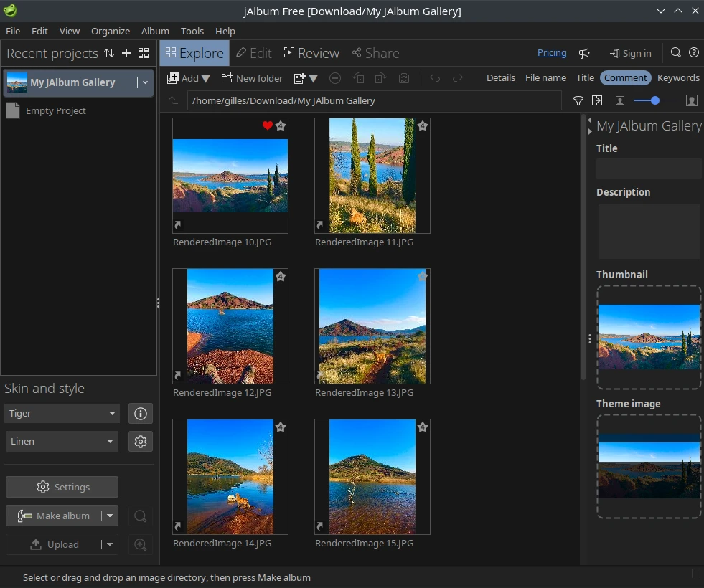Click the filter funnel icon
The height and width of the screenshot is (588, 704).
pyautogui.click(x=578, y=101)
